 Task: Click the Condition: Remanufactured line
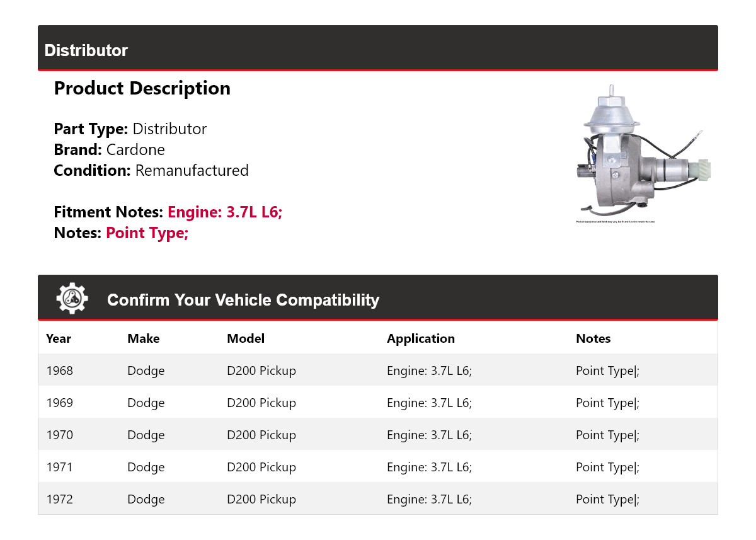[x=151, y=171]
